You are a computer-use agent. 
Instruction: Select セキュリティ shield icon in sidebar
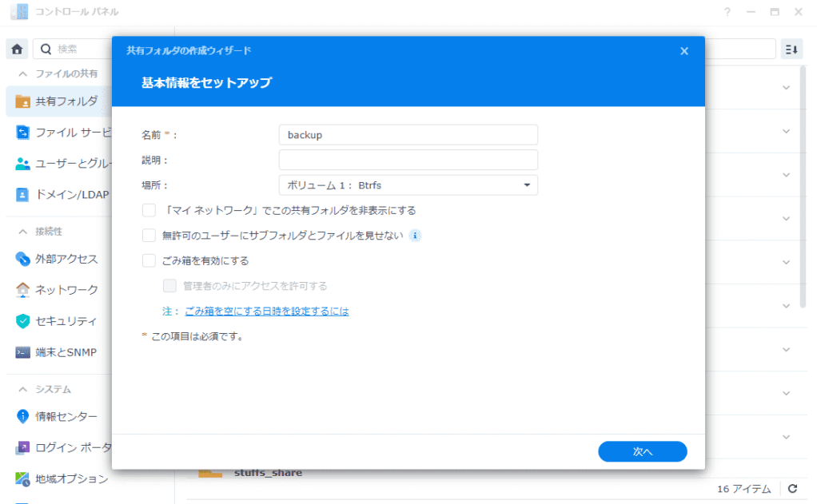22,321
